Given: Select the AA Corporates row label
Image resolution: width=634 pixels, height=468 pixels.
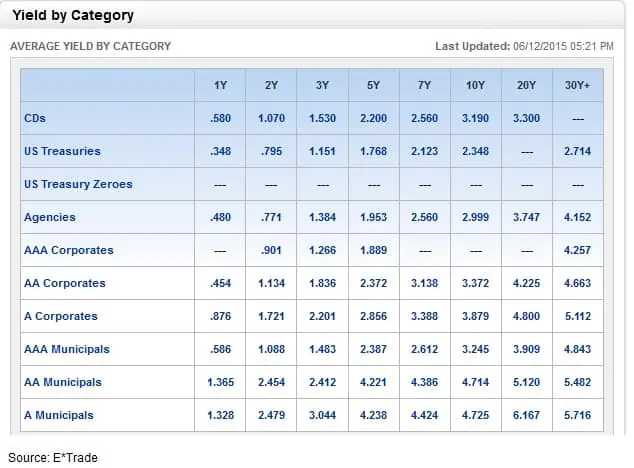Looking at the screenshot, I should [65, 283].
